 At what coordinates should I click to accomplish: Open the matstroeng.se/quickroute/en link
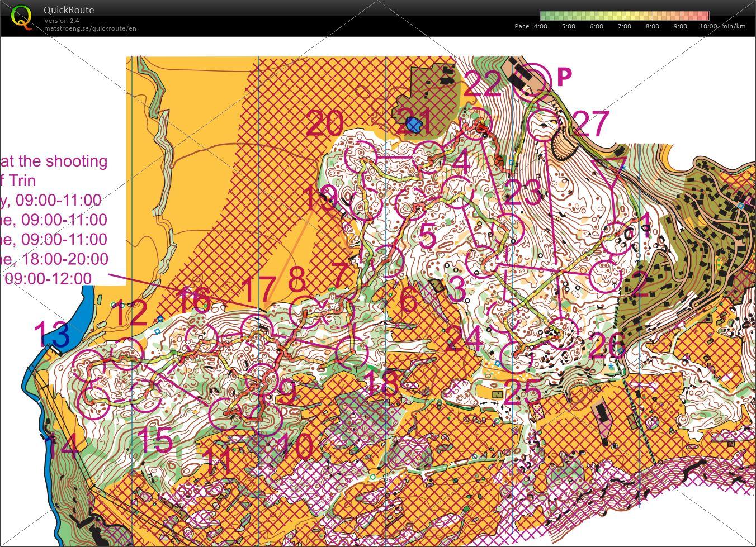point(90,28)
